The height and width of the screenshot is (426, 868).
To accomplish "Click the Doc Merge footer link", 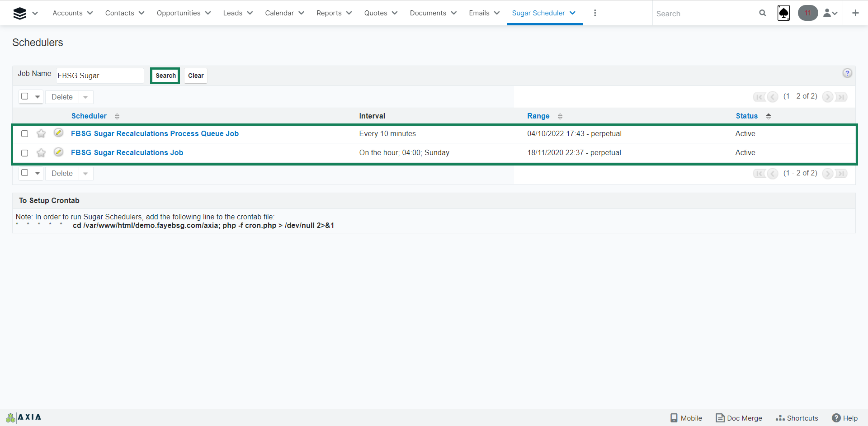I will point(739,418).
